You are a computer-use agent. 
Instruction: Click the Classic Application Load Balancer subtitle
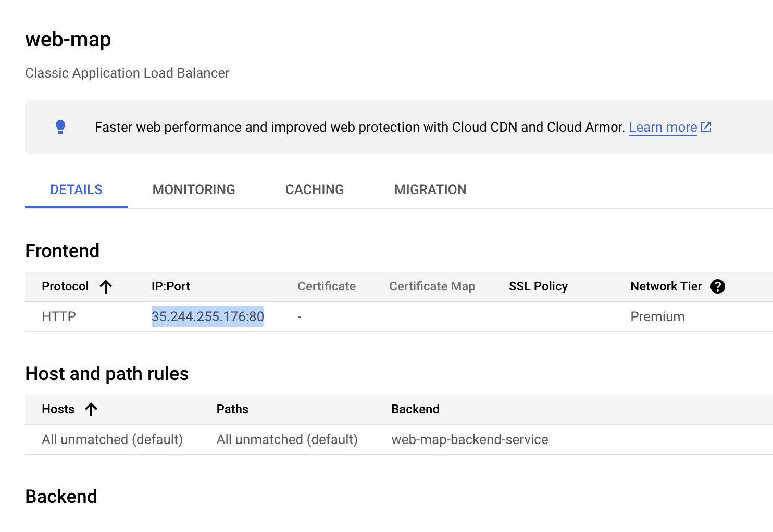tap(127, 73)
